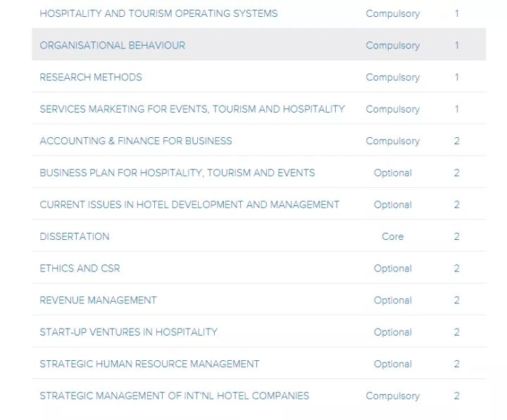Click semester number 1 in Research Methods row
This screenshot has width=507, height=420.
pyautogui.click(x=457, y=77)
